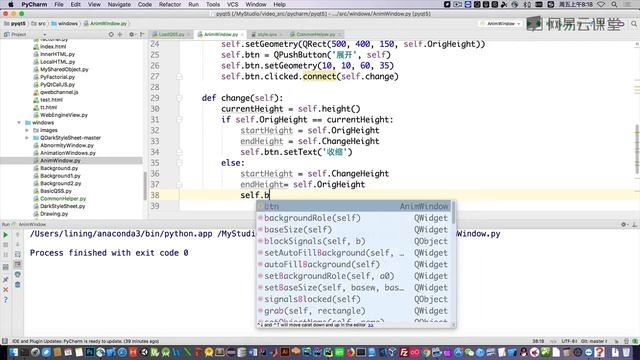
Task: Open Background.py in project tree
Action: [x=59, y=168]
